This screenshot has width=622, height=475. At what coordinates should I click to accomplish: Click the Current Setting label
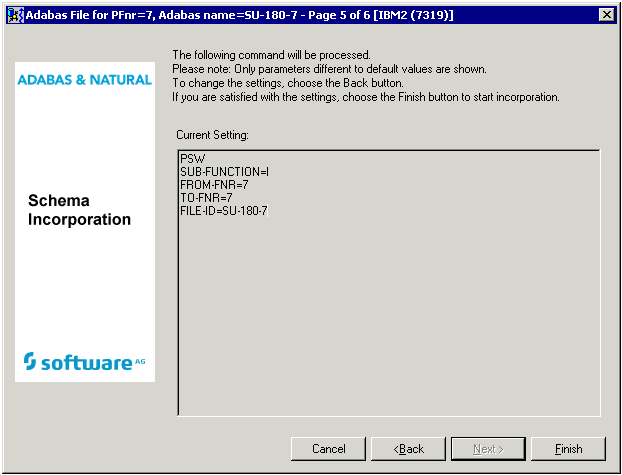(212, 134)
